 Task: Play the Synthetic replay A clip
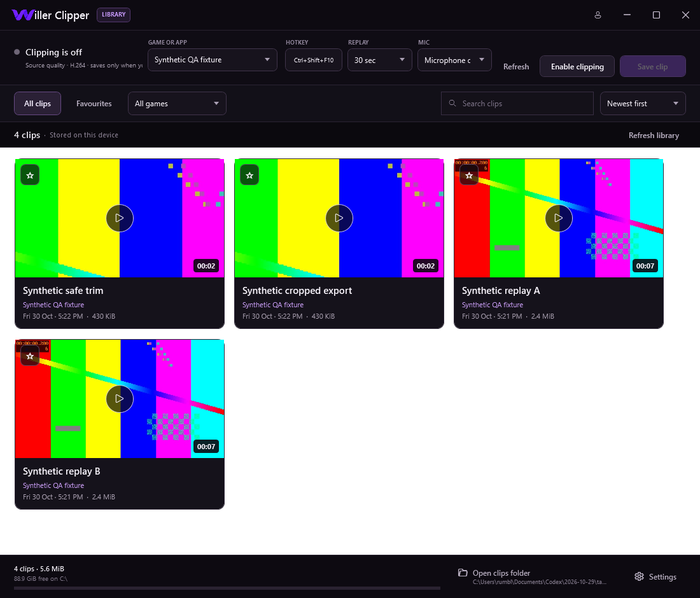tap(559, 218)
